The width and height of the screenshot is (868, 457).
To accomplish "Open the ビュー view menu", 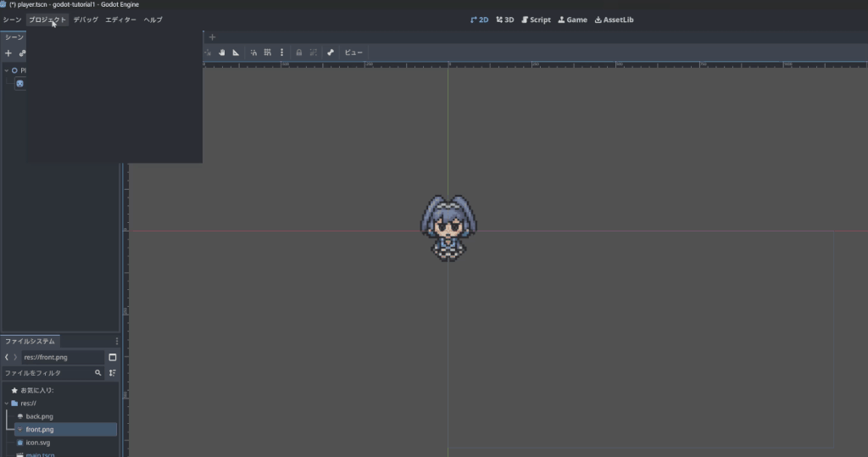I will coord(353,53).
